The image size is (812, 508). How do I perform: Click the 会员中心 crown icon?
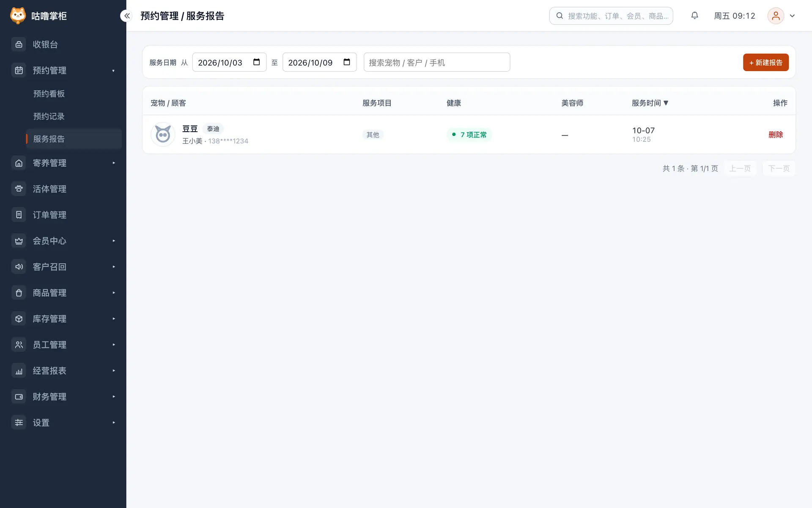point(19,241)
